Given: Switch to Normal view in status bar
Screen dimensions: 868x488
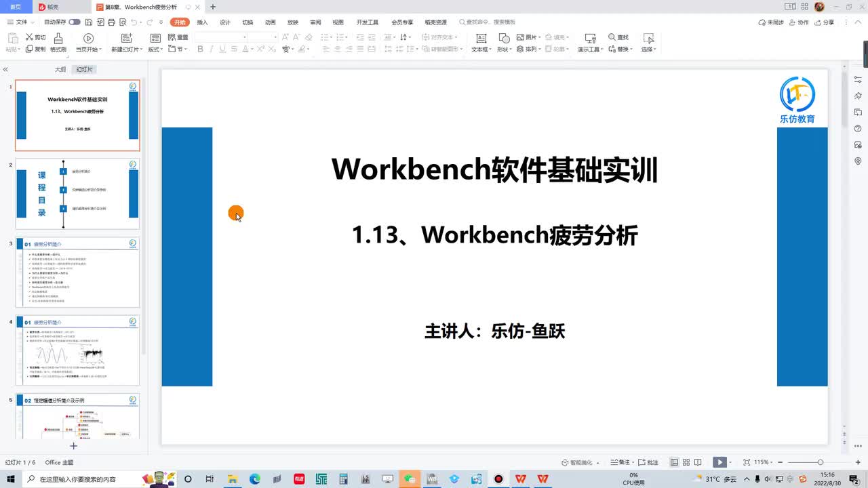Looking at the screenshot, I should (674, 462).
